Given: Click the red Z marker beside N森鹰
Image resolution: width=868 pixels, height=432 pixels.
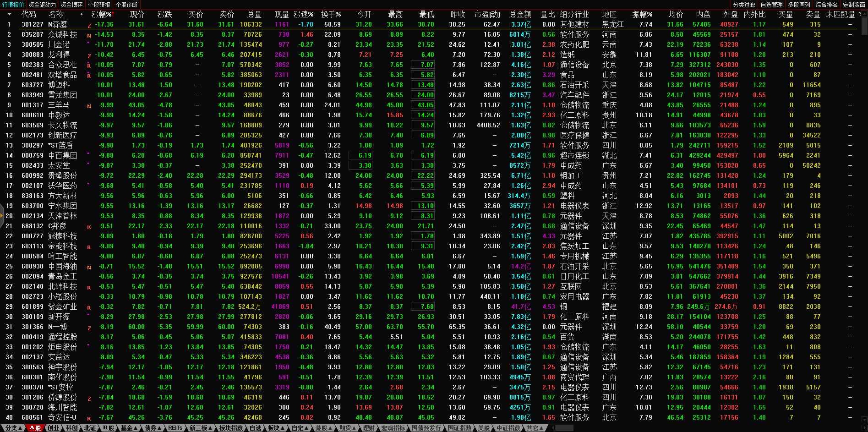Looking at the screenshot, I should point(89,26).
